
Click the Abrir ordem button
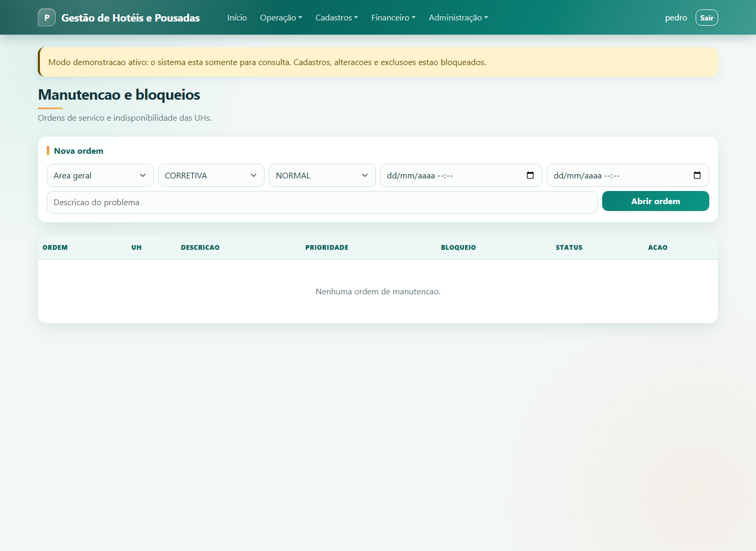[655, 201]
